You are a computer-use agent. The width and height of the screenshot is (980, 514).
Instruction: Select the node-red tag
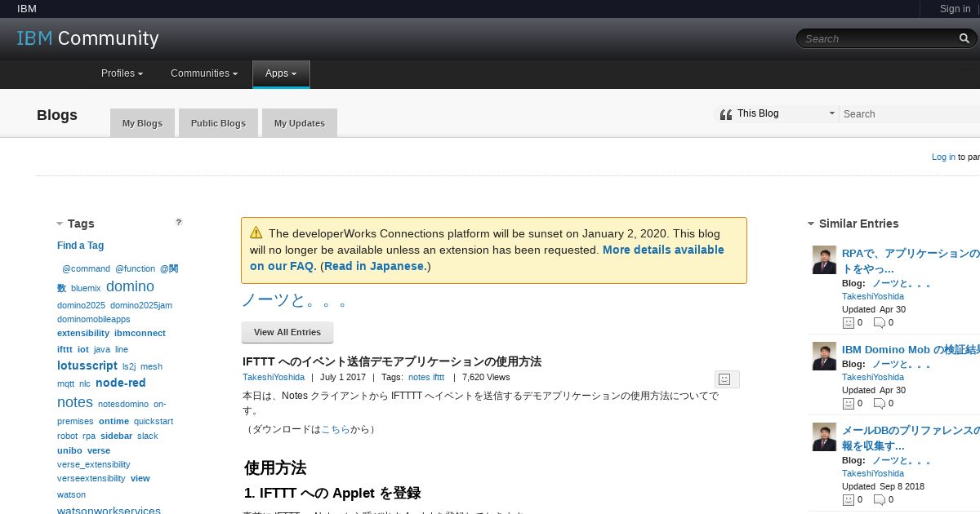coord(121,383)
